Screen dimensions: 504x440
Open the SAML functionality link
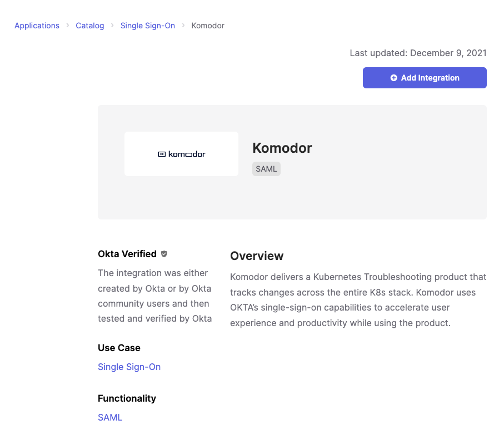point(110,417)
